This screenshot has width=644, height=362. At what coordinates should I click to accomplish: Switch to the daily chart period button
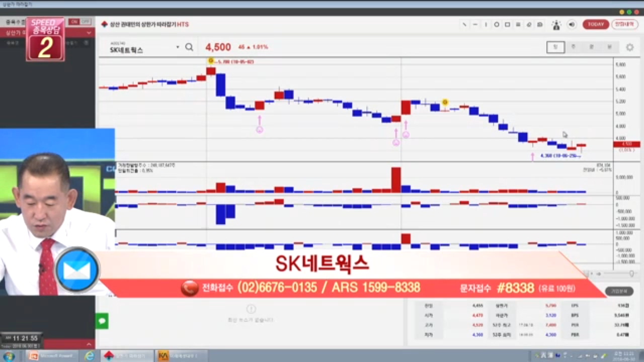(555, 47)
